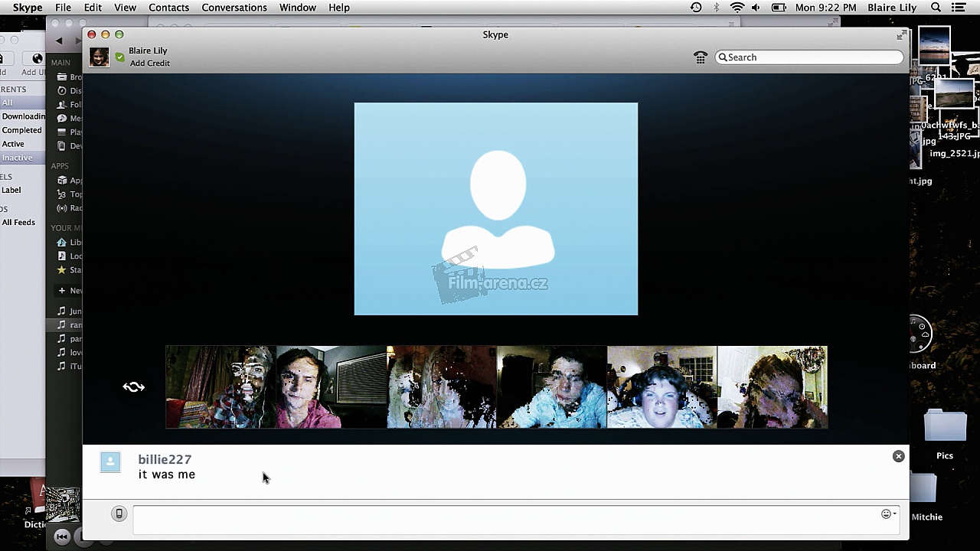Click the green online status indicator
The height and width of the screenshot is (551, 980).
click(x=119, y=57)
